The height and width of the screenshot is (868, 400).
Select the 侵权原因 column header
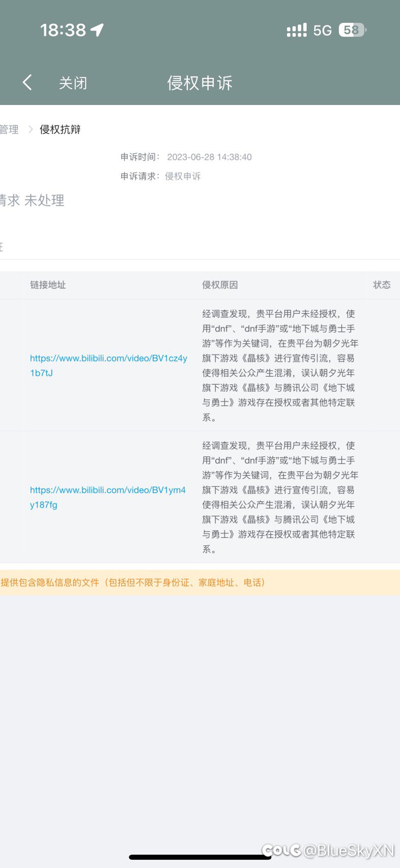coord(220,285)
